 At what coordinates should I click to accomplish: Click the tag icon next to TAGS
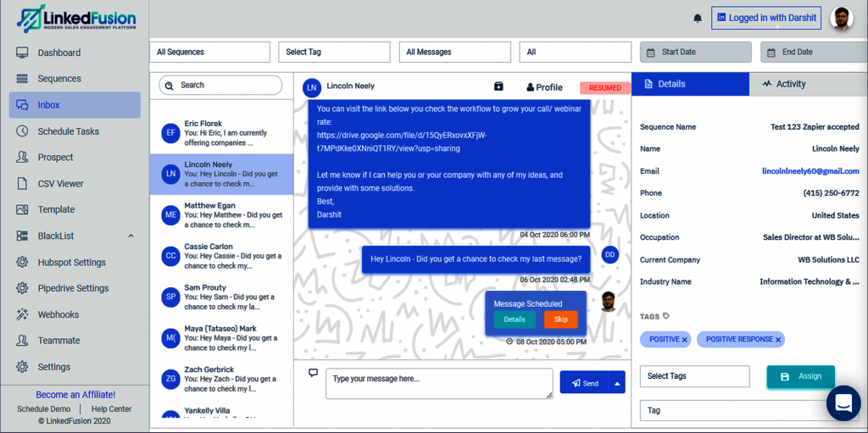pyautogui.click(x=666, y=316)
